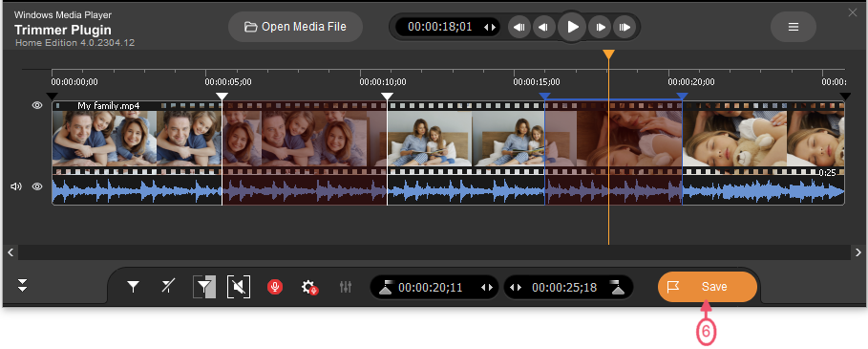This screenshot has height=349, width=868.
Task: Collapse the panel with the double-down arrows
Action: coord(22,286)
